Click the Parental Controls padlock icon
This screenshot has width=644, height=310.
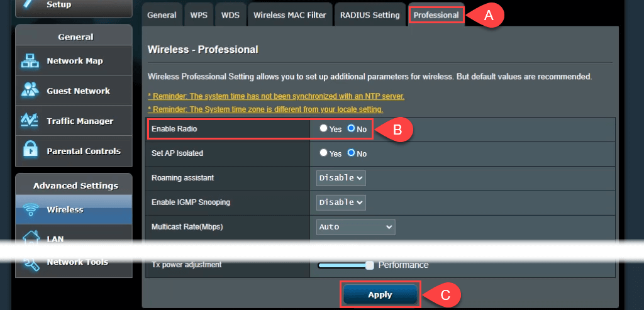click(x=30, y=151)
